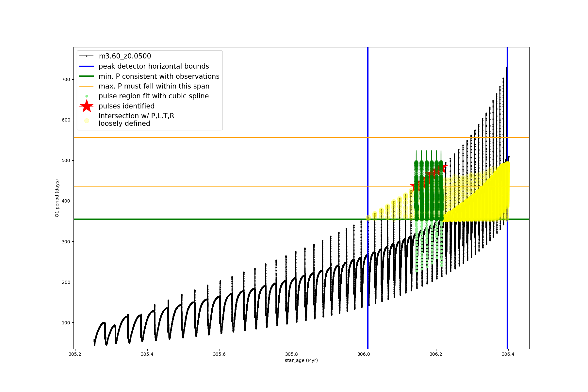588x392 pixels.
Task: Click the 100 tick label on y-axis
Action: click(x=66, y=323)
